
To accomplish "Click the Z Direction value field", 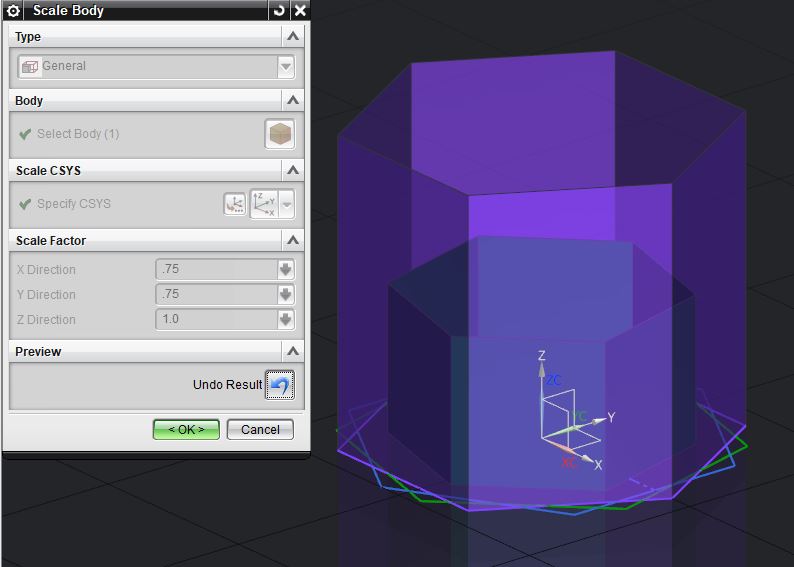I will click(217, 319).
